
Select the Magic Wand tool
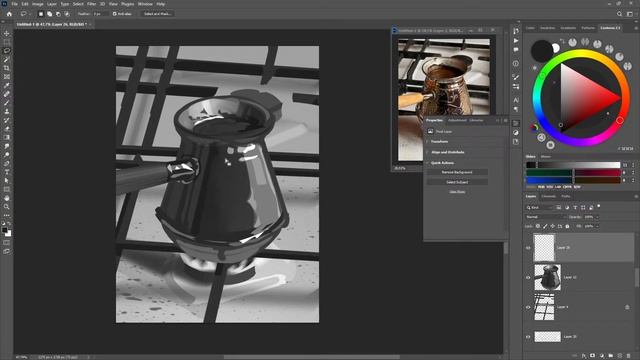point(7,60)
